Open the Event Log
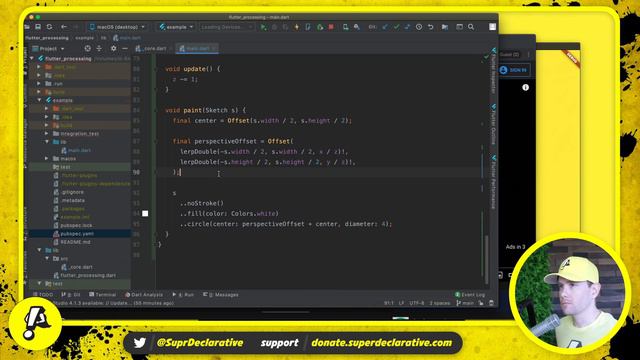This screenshot has width=640, height=360. (x=470, y=295)
